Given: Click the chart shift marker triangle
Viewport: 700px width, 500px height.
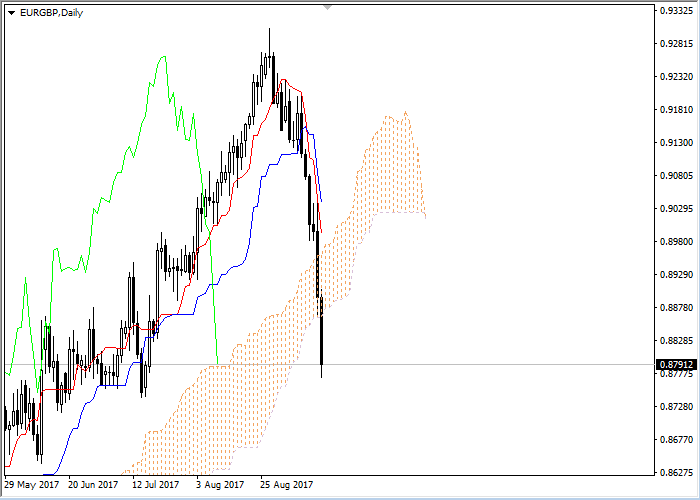Looking at the screenshot, I should [x=328, y=7].
